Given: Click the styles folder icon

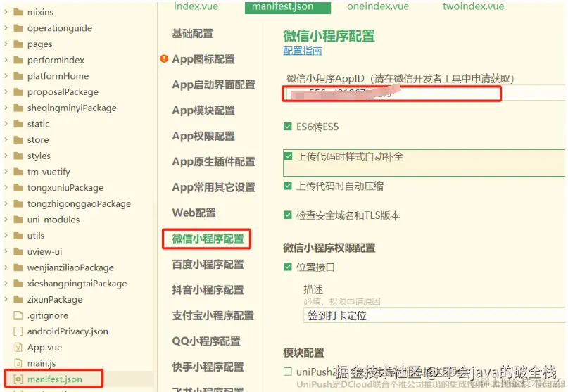Looking at the screenshot, I should pos(18,156).
